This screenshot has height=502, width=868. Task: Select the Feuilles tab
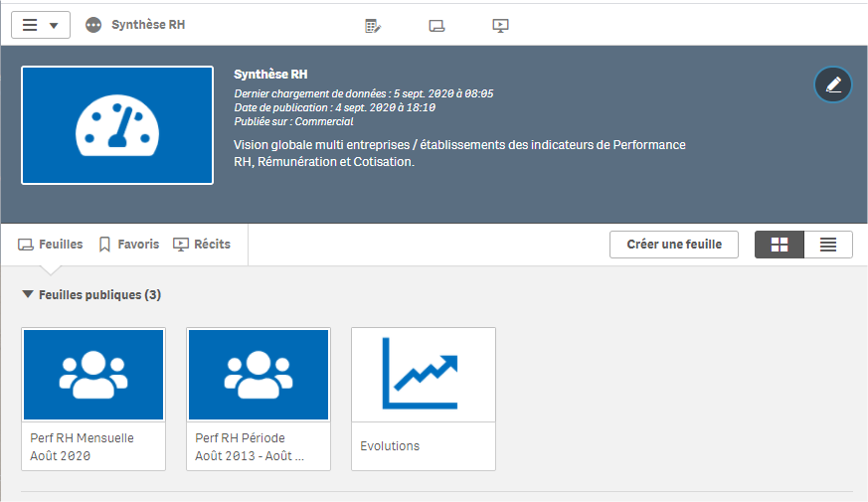pyautogui.click(x=51, y=245)
